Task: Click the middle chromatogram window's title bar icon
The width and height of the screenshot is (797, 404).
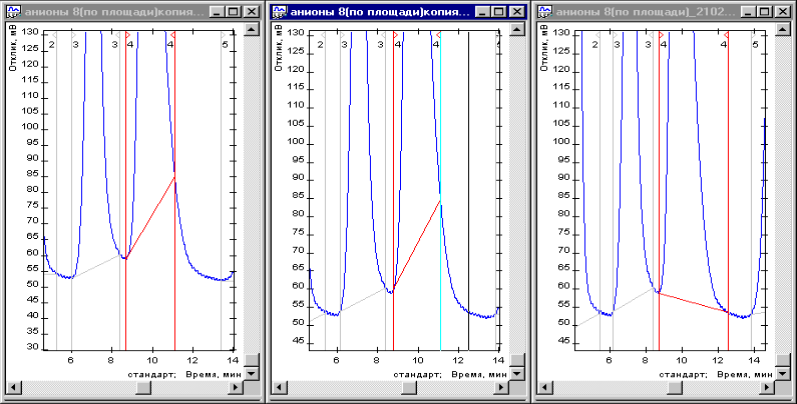Action: click(x=281, y=14)
